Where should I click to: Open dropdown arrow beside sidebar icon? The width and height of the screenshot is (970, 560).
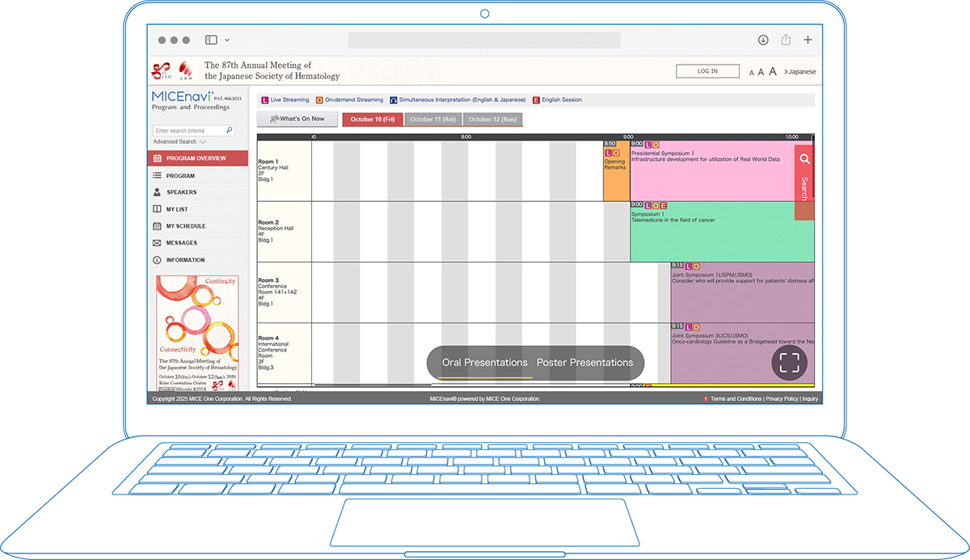pos(227,40)
